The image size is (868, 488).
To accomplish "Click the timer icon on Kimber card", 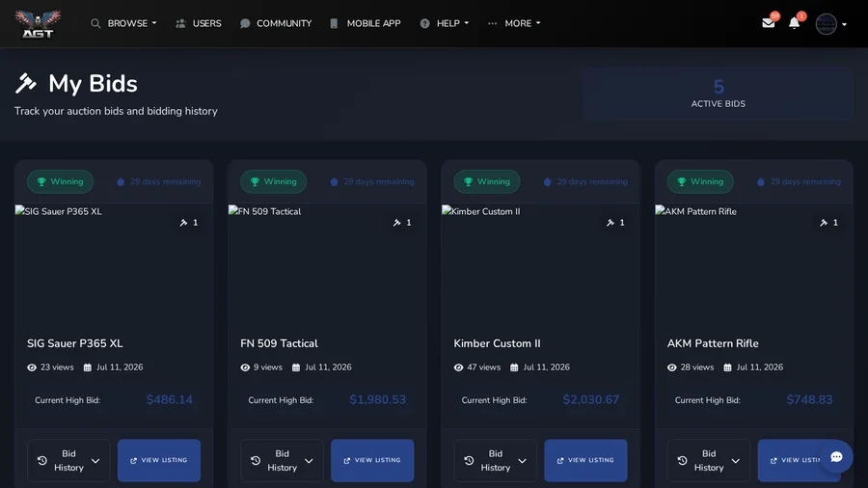I will click(548, 181).
